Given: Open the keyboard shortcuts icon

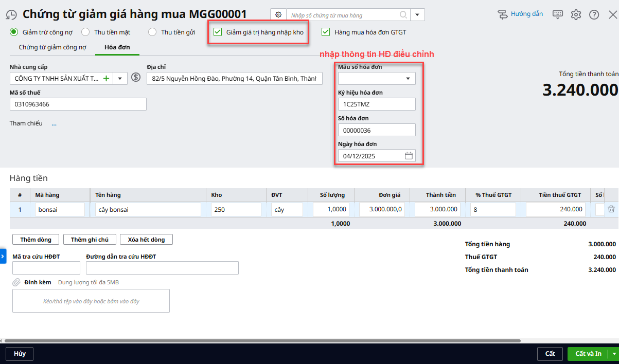Looking at the screenshot, I should pyautogui.click(x=558, y=14).
